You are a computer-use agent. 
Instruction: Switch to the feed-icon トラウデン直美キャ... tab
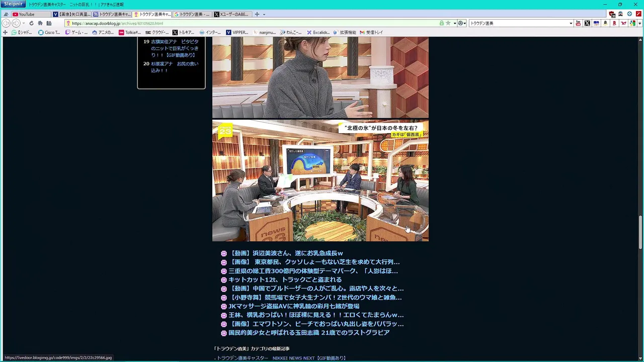pos(112,14)
